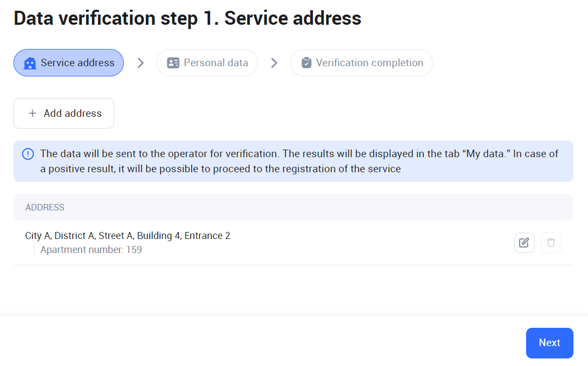Click the chevron arrow after Service address
The image size is (588, 366).
pos(141,63)
